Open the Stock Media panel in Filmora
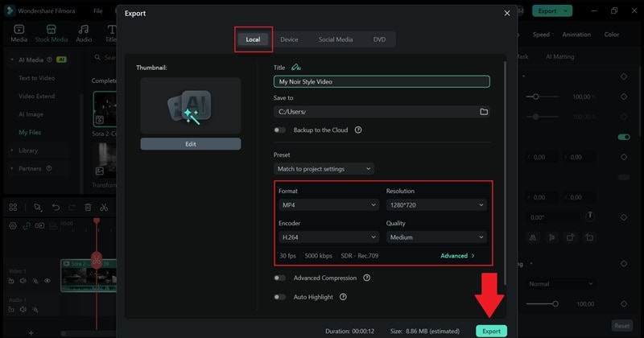The image size is (644, 338). (x=52, y=33)
